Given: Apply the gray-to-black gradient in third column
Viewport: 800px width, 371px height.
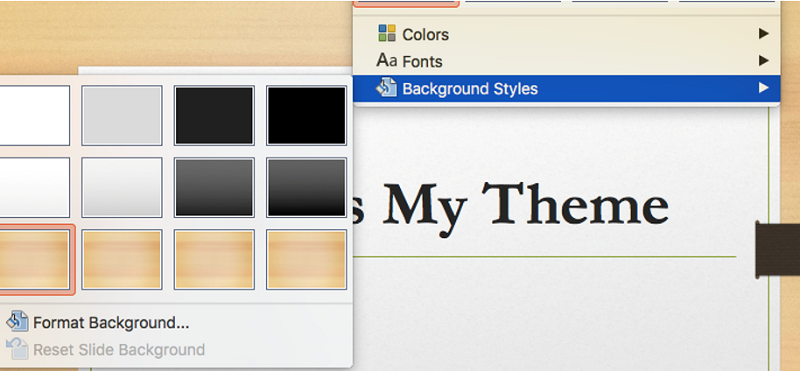Looking at the screenshot, I should click(x=214, y=187).
